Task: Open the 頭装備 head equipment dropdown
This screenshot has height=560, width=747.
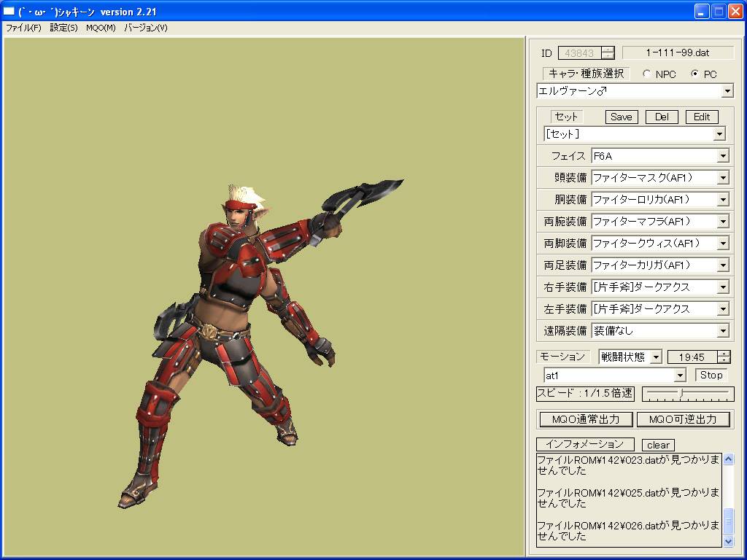Action: (x=722, y=178)
